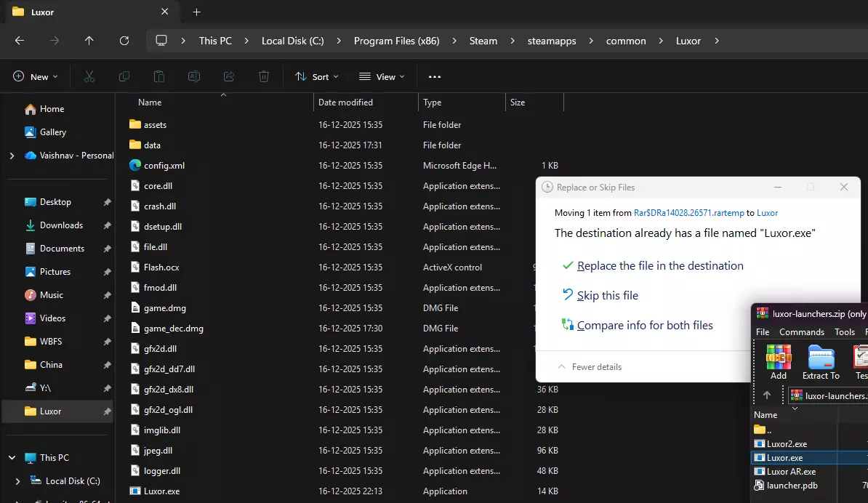Collapse the This PC tree node
This screenshot has height=503, width=868.
pos(12,458)
